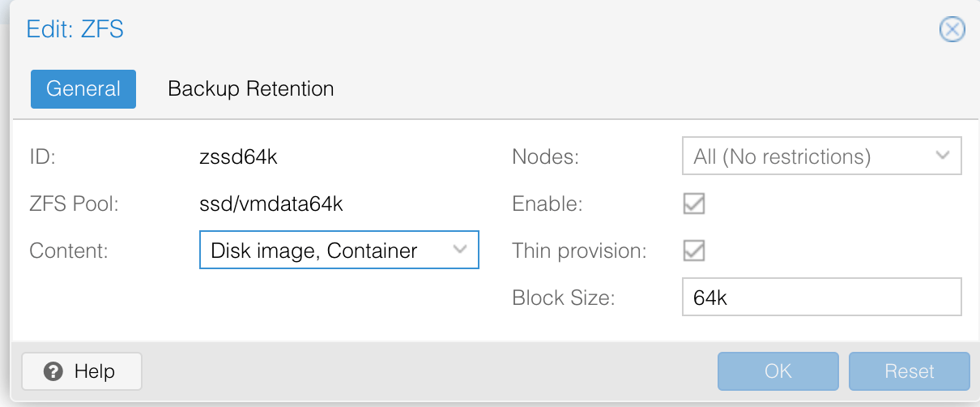Screen dimensions: 980x407
Task: Toggle the Enable checkbox
Action: coord(693,203)
